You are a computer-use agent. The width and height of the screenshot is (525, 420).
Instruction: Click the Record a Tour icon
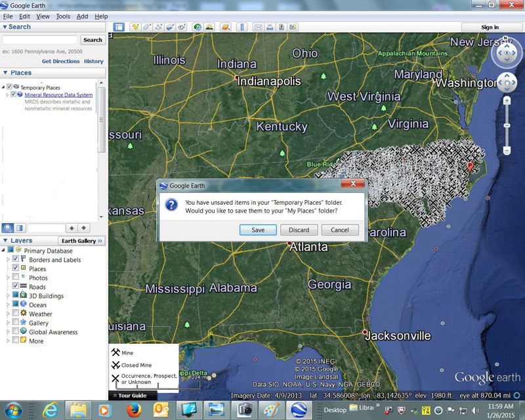click(182, 27)
